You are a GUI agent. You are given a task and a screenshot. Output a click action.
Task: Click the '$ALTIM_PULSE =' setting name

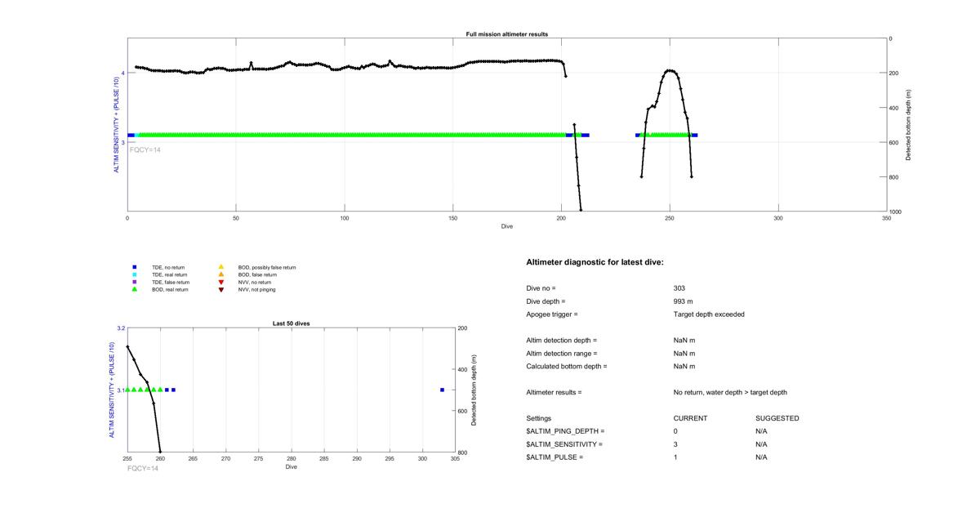coord(555,457)
